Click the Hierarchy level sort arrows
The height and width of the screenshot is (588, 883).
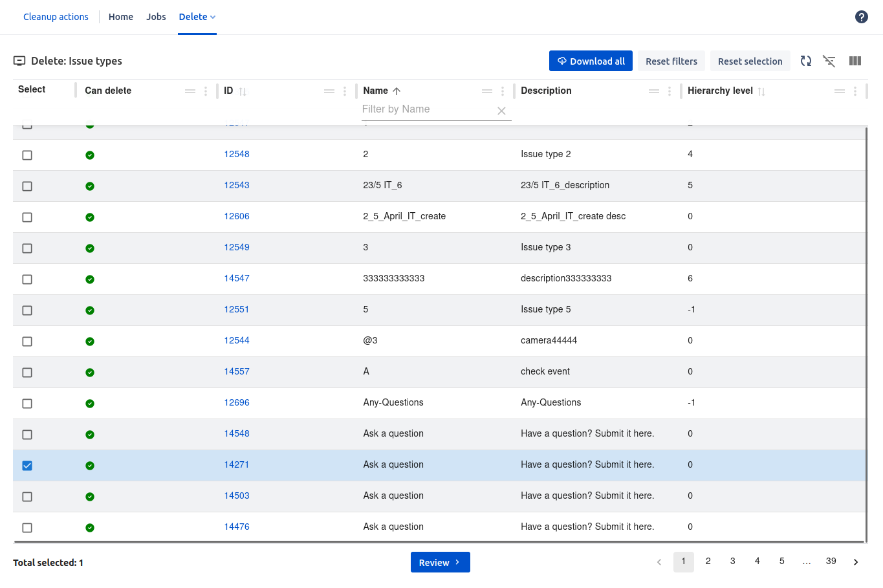point(761,91)
